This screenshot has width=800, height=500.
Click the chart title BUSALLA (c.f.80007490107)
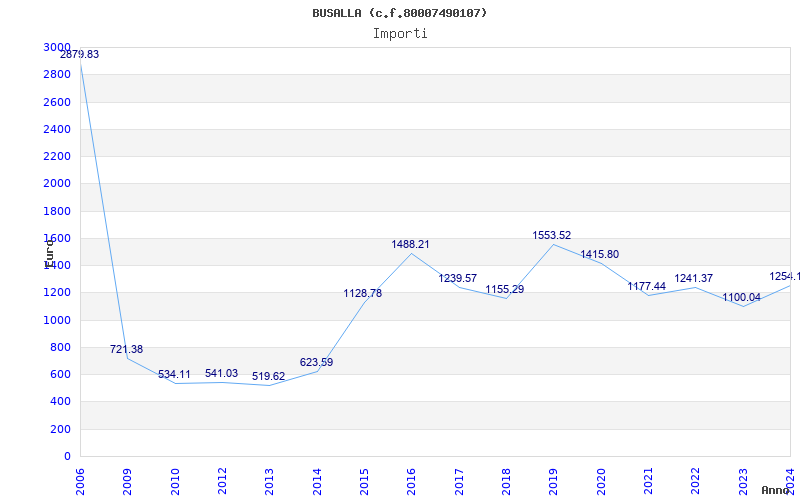pyautogui.click(x=399, y=13)
